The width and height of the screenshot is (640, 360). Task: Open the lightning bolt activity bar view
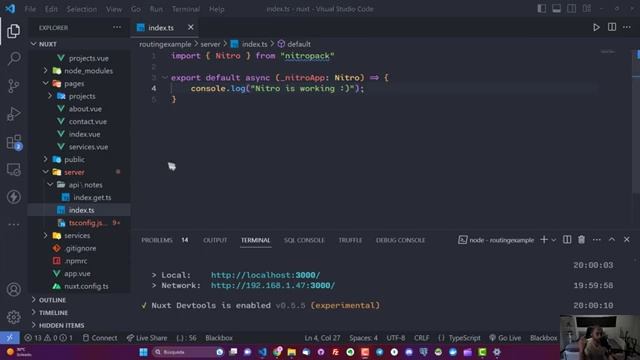coord(13,197)
